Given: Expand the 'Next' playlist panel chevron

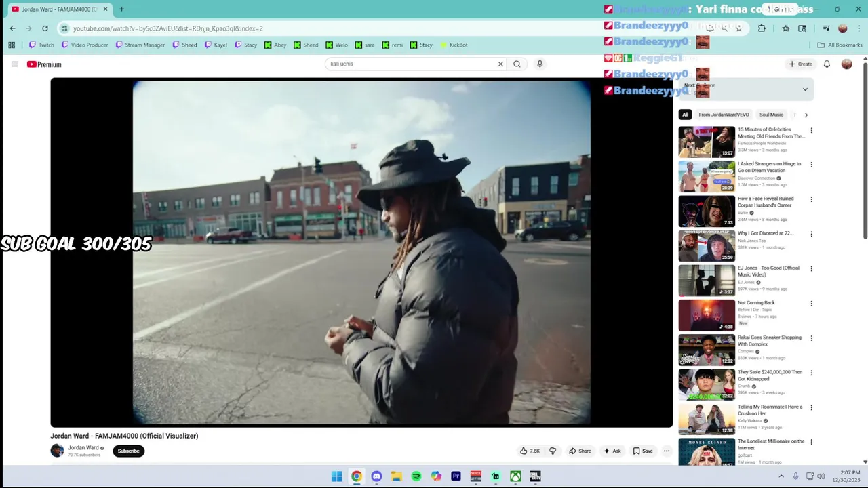Looking at the screenshot, I should click(805, 89).
